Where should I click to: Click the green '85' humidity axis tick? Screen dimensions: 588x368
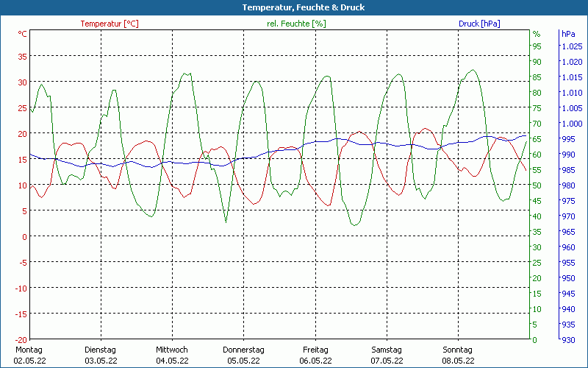click(x=537, y=77)
